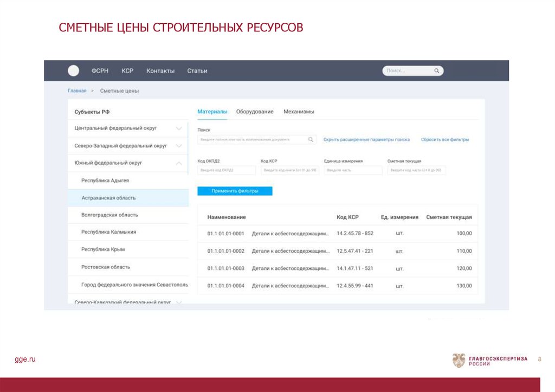Select Республика Крым in the region list
This screenshot has width=555, height=392.
coord(103,249)
